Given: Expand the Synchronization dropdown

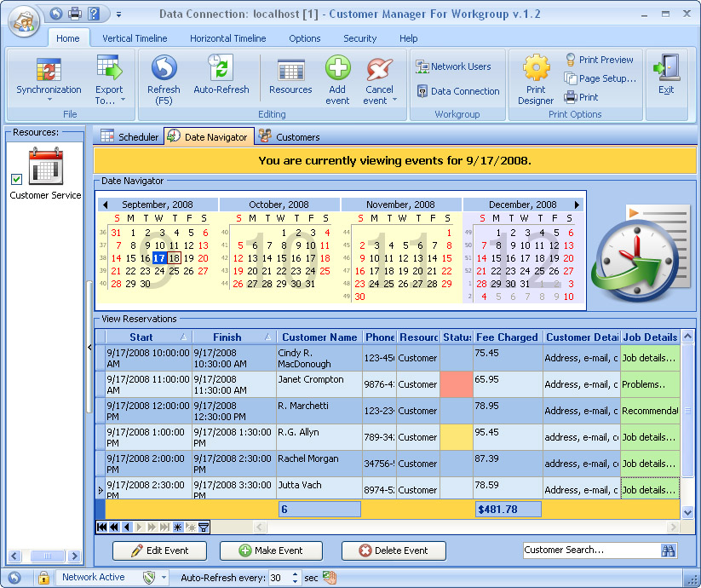Looking at the screenshot, I should pyautogui.click(x=49, y=100).
